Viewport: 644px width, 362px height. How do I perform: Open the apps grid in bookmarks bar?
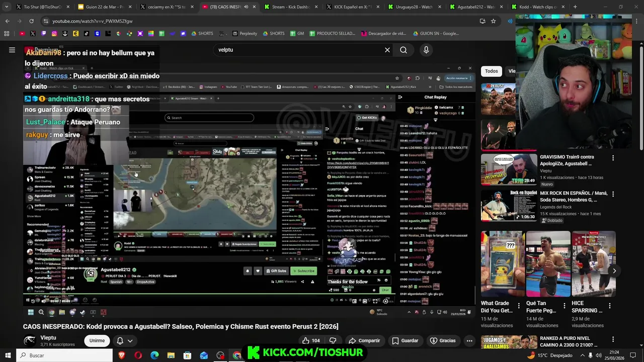[x=7, y=33]
